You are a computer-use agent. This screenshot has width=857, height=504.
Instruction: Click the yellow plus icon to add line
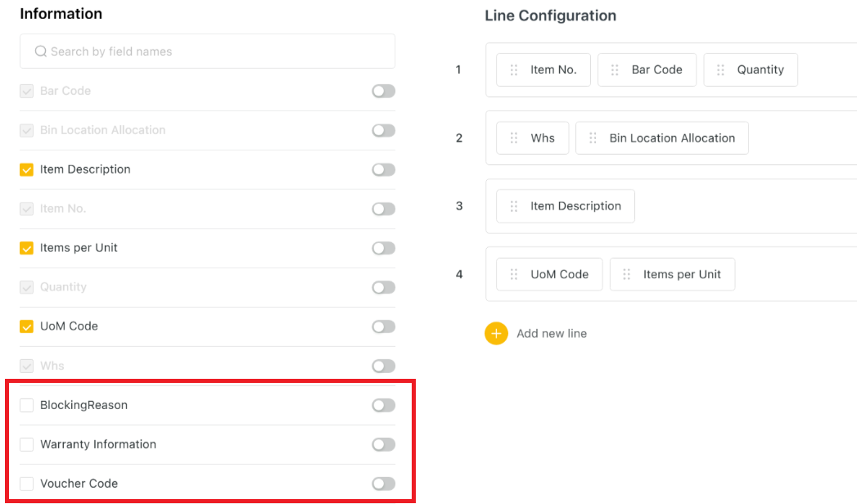pos(496,334)
